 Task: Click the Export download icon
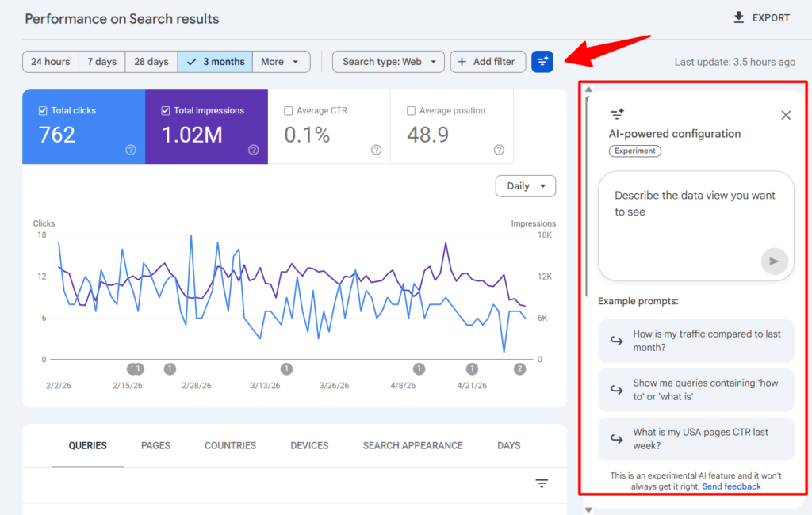[x=739, y=17]
